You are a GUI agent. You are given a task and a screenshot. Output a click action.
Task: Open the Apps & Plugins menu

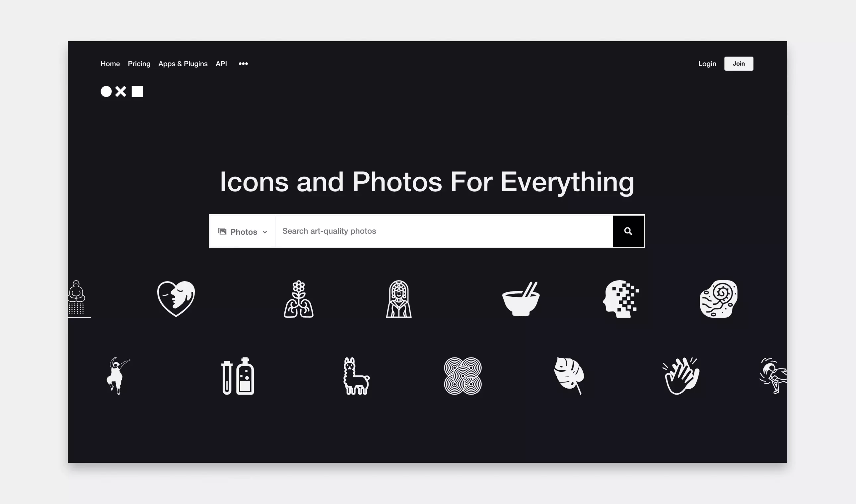182,63
